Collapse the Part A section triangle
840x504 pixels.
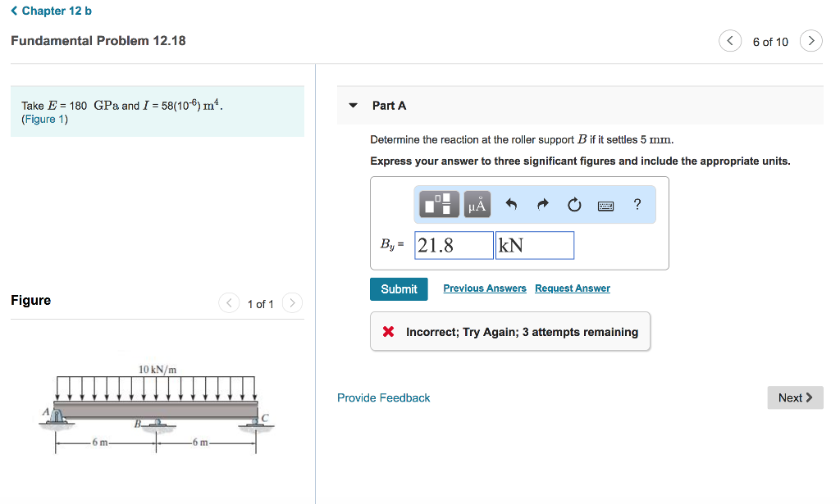(354, 106)
